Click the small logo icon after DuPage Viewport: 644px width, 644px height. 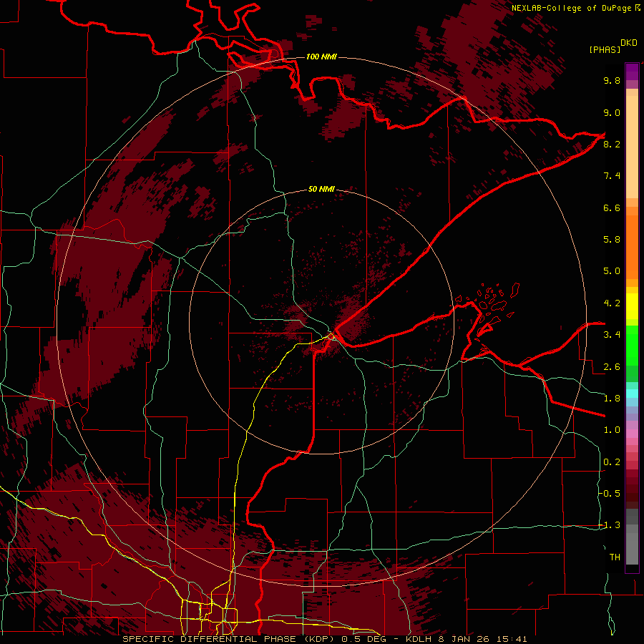tap(638, 8)
